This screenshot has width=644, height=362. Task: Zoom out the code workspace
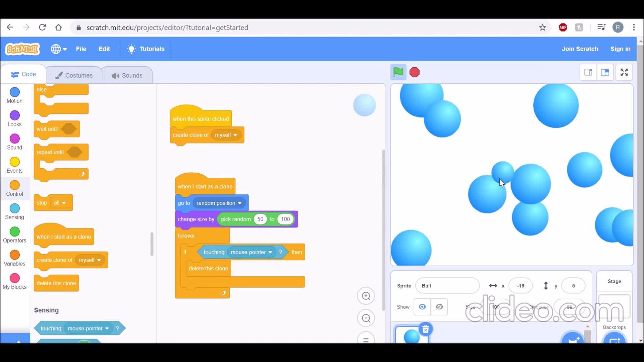(x=366, y=318)
